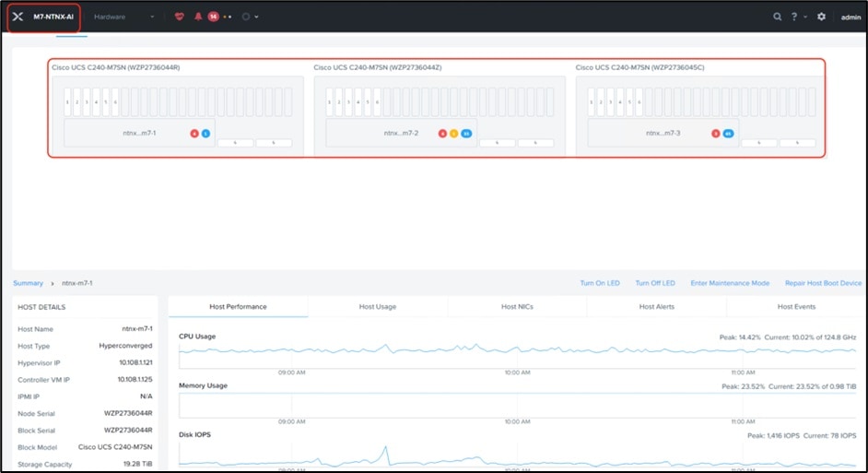Click the Disk IOPS chart

[517, 455]
